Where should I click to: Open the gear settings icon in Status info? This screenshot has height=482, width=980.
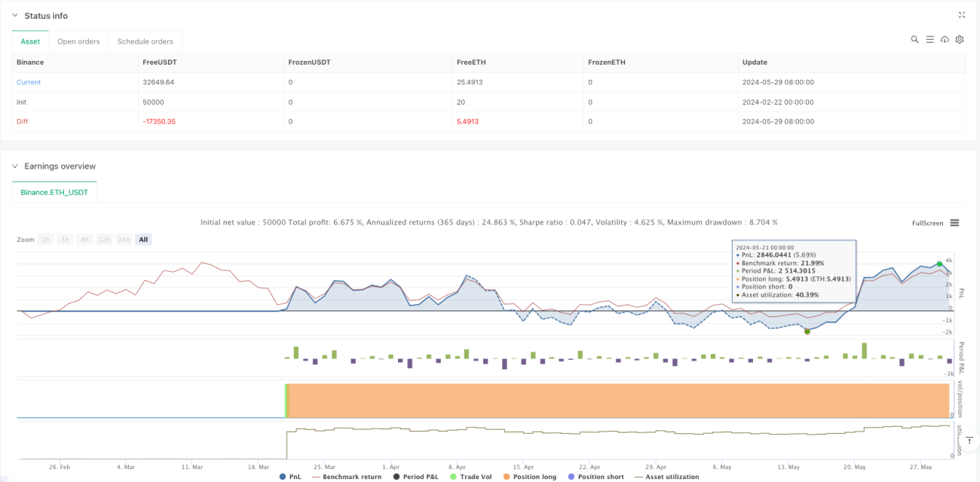960,39
